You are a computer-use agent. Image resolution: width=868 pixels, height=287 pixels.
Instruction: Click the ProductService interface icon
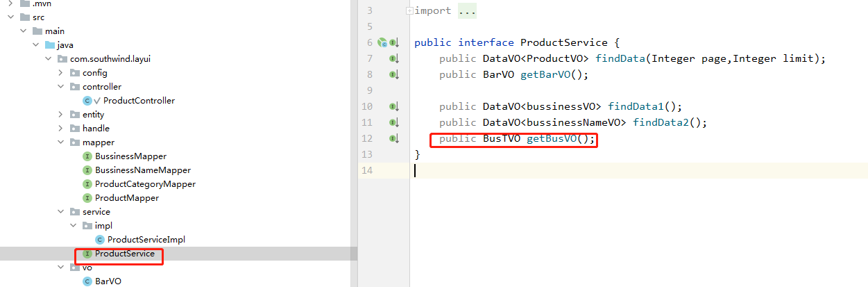pos(87,254)
